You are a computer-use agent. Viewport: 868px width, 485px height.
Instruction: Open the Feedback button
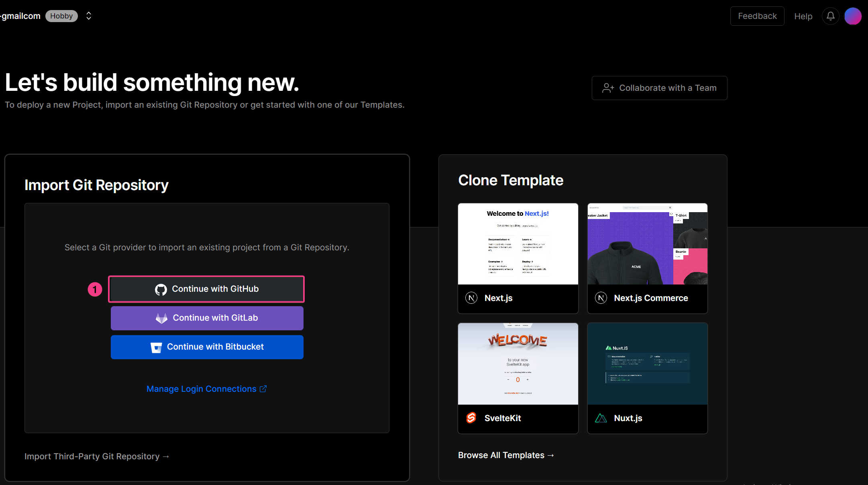click(x=757, y=16)
